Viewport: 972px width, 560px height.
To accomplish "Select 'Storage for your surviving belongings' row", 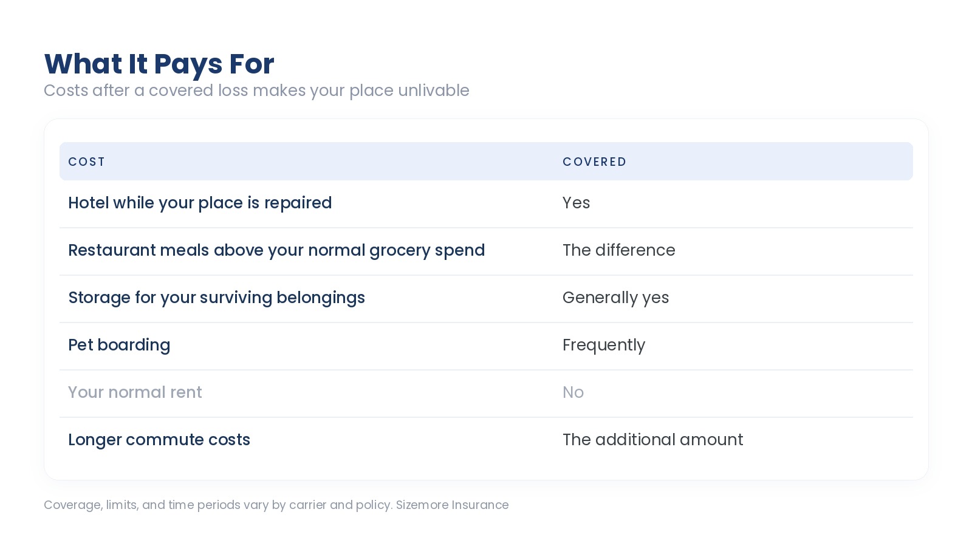I will [486, 298].
